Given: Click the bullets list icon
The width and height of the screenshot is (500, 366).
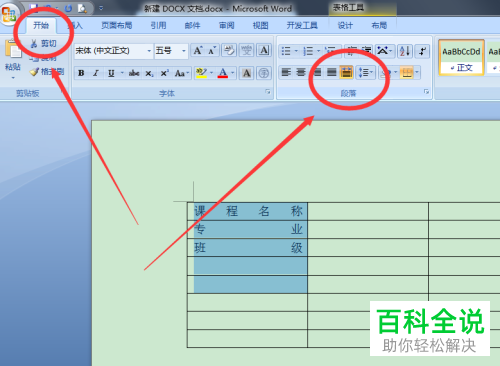Looking at the screenshot, I should [286, 51].
